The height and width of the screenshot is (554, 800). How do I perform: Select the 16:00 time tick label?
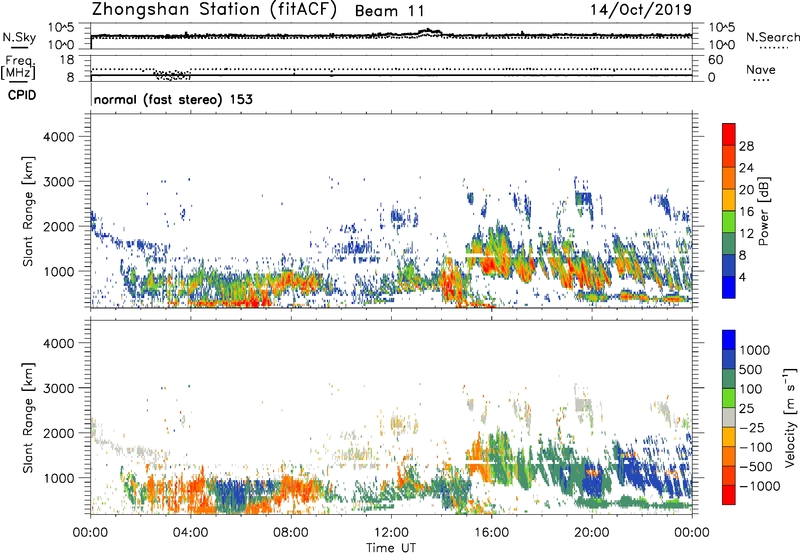click(491, 533)
